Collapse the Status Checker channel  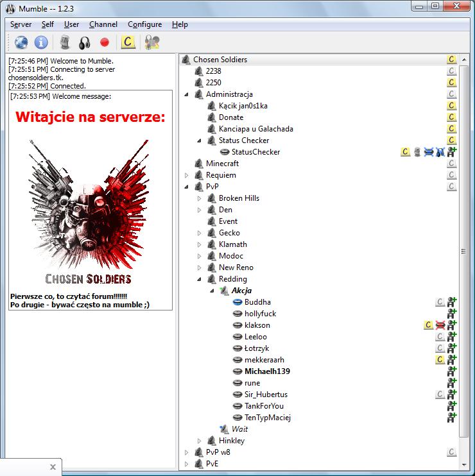point(199,140)
